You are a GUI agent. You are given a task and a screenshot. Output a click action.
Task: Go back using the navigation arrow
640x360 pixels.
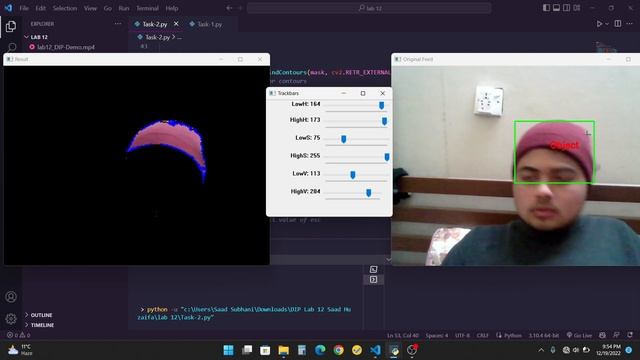229,8
